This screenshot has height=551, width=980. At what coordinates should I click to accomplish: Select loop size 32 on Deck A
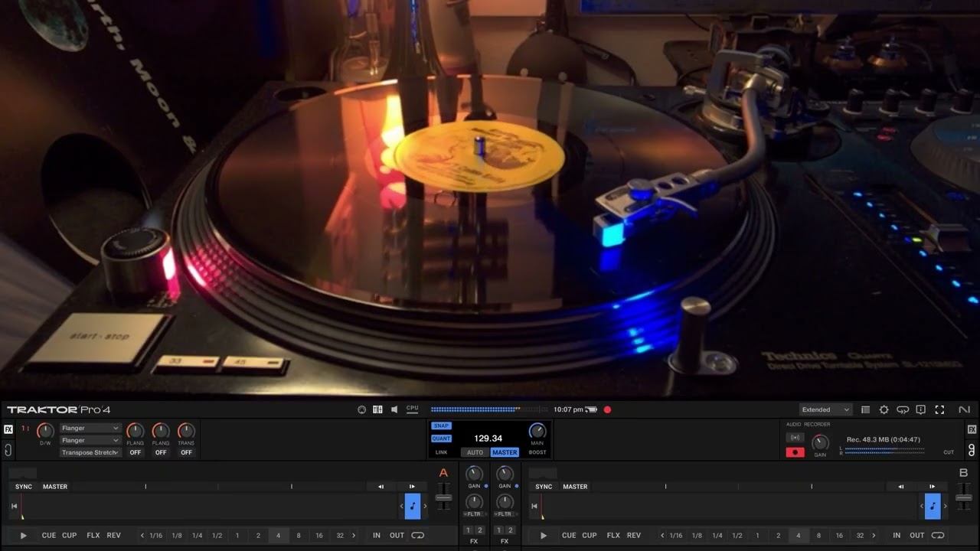pyautogui.click(x=340, y=536)
